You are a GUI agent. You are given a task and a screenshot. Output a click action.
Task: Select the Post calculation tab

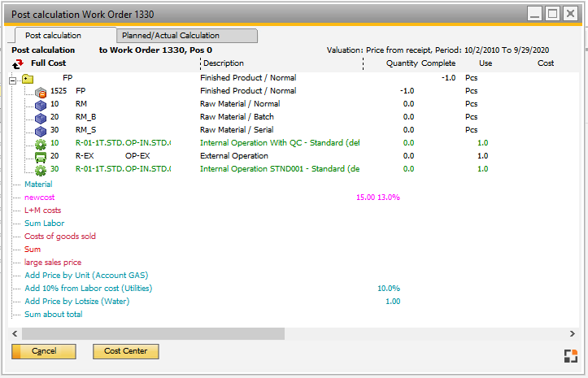[x=53, y=36]
